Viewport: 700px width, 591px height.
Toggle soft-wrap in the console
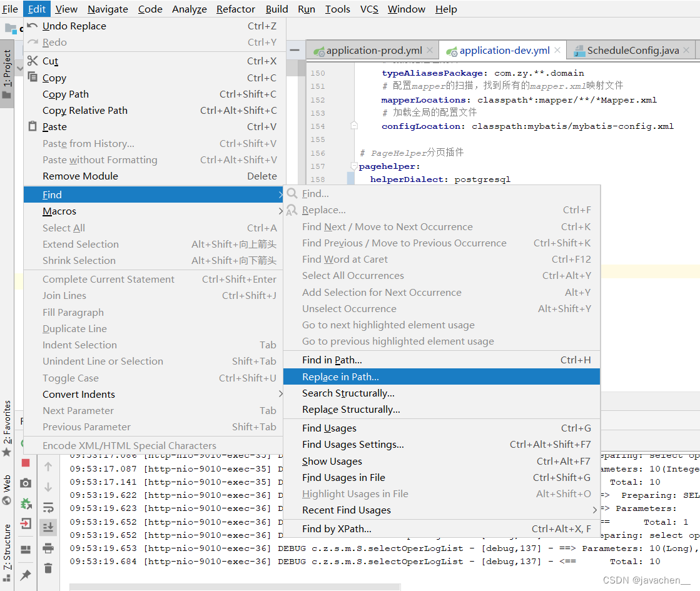[48, 508]
